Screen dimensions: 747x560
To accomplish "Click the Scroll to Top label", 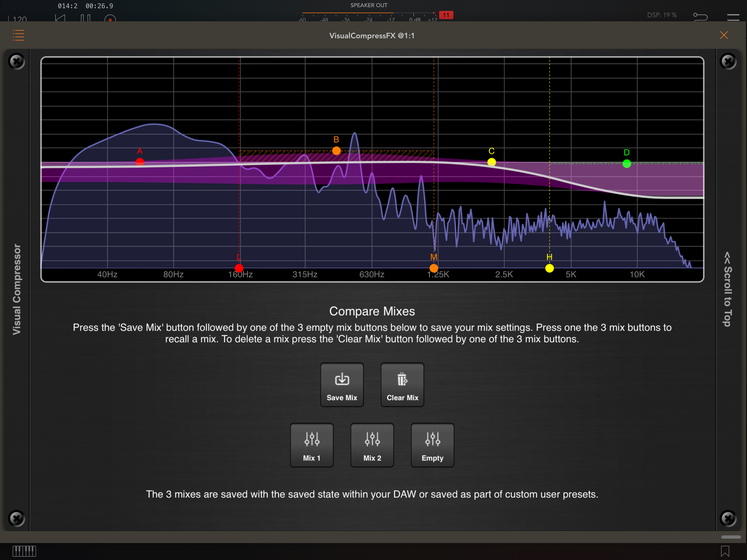I will (728, 289).
